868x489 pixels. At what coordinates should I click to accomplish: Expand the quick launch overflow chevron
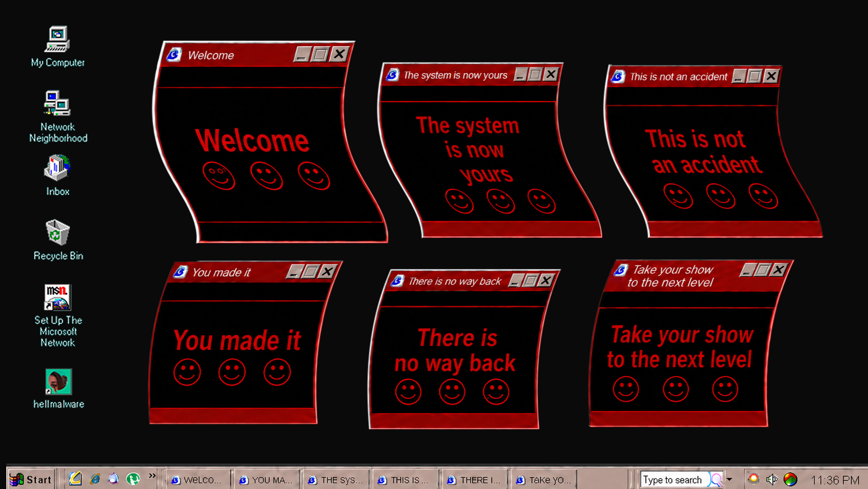click(x=152, y=475)
